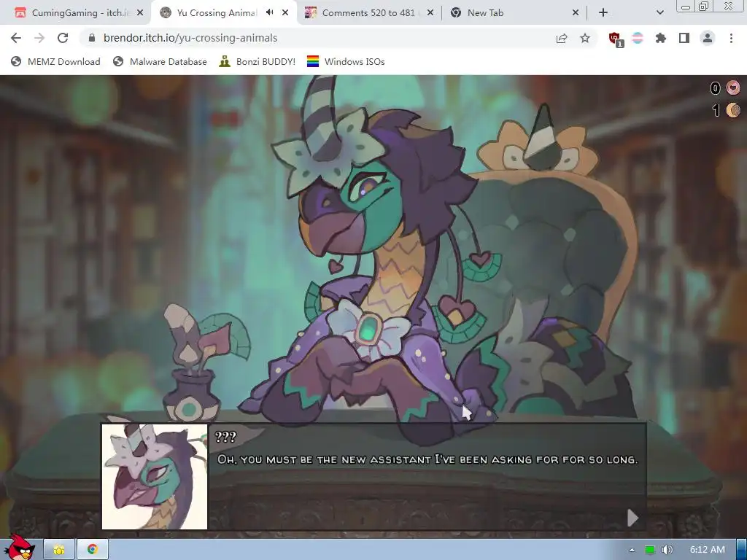Open Chrome's three-dot menu
This screenshot has width=747, height=560.
pos(731,38)
